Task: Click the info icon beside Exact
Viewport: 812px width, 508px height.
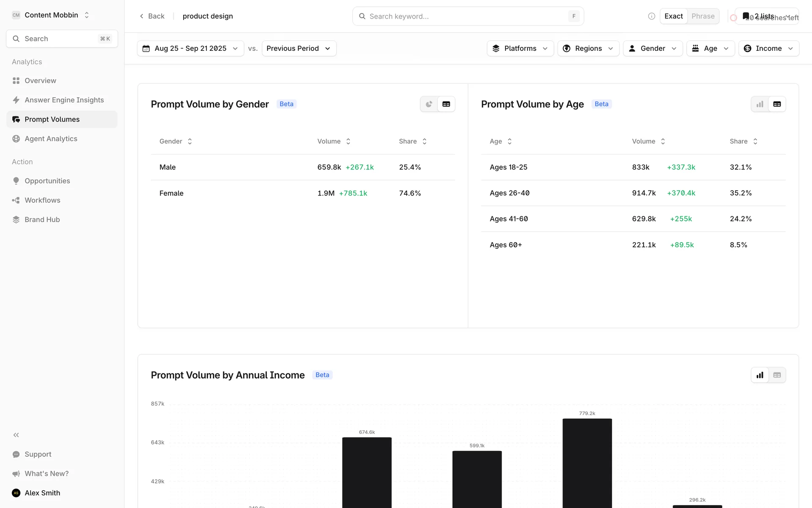Action: click(651, 16)
